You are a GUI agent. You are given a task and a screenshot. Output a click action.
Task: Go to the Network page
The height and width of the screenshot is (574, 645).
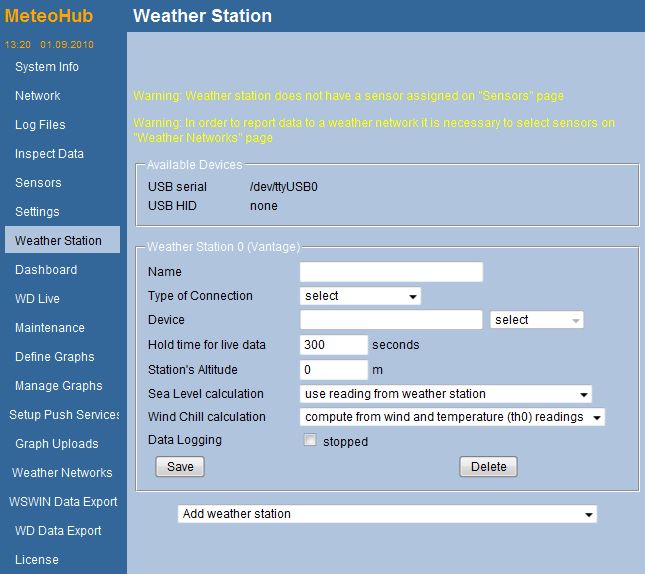pyautogui.click(x=38, y=96)
